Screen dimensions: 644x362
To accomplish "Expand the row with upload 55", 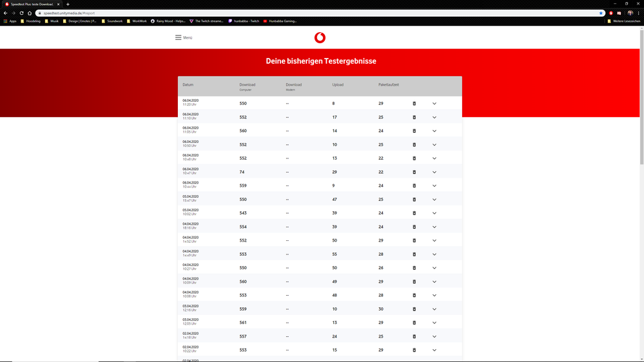I will [434, 254].
